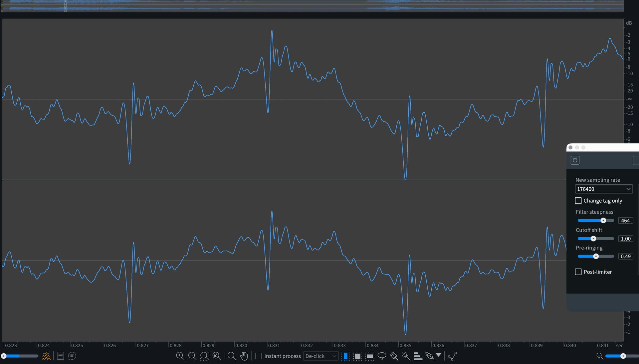Image resolution: width=639 pixels, height=364 pixels.
Task: Select the hand grab tool
Action: pos(244,356)
